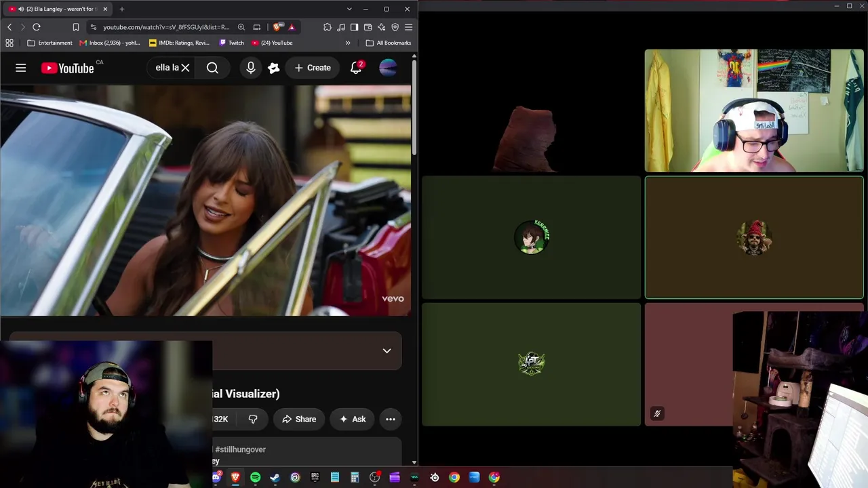Share the Ella Langley video
868x488 pixels.
[x=299, y=419]
